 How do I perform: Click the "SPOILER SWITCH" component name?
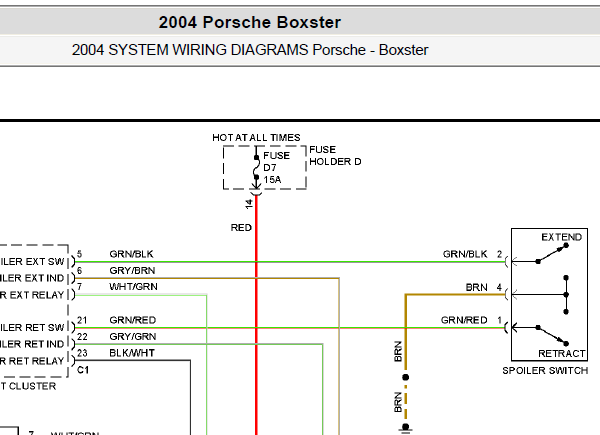545,370
